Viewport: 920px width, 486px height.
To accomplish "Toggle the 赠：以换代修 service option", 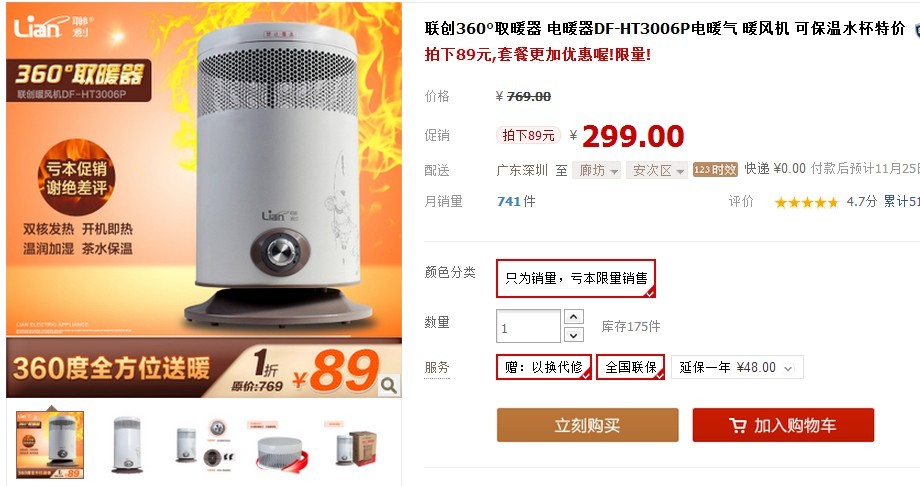I will pos(543,367).
